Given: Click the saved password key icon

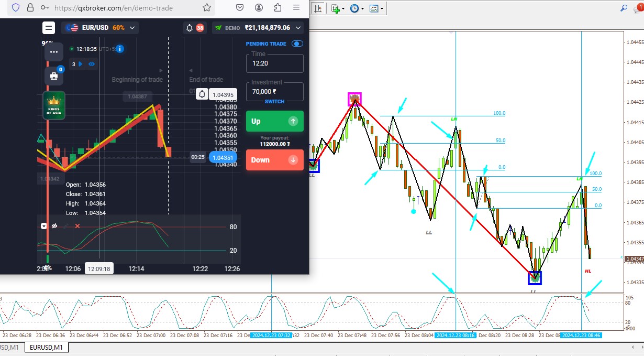Looking at the screenshot, I should [x=46, y=8].
